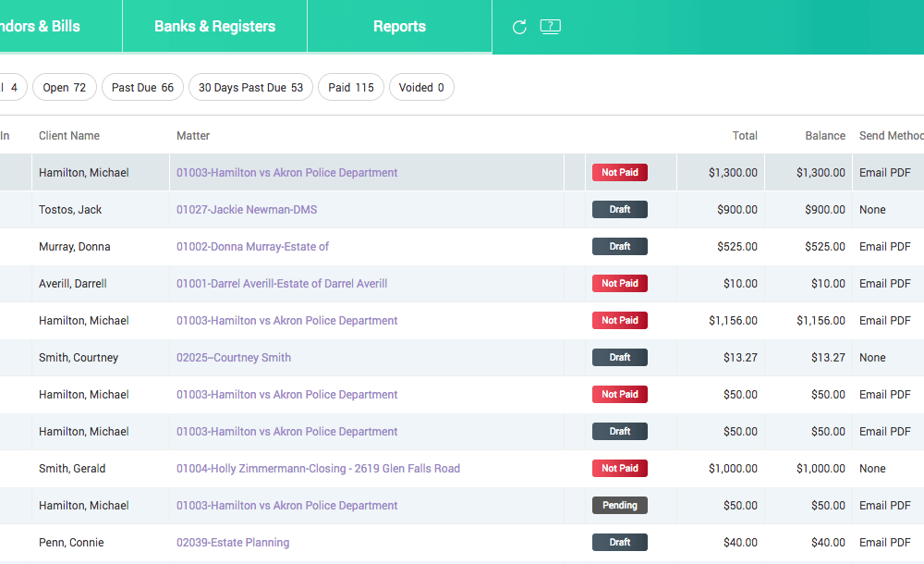
Task: Show Paid 115 invoices
Action: pyautogui.click(x=350, y=87)
